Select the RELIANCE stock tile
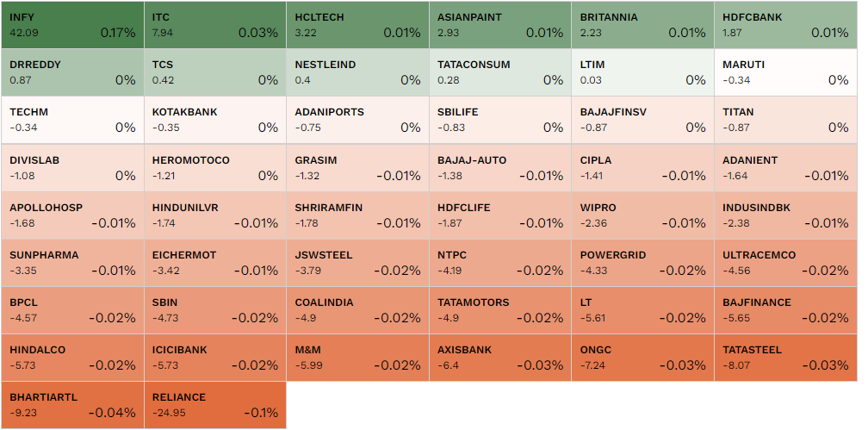 (x=214, y=405)
